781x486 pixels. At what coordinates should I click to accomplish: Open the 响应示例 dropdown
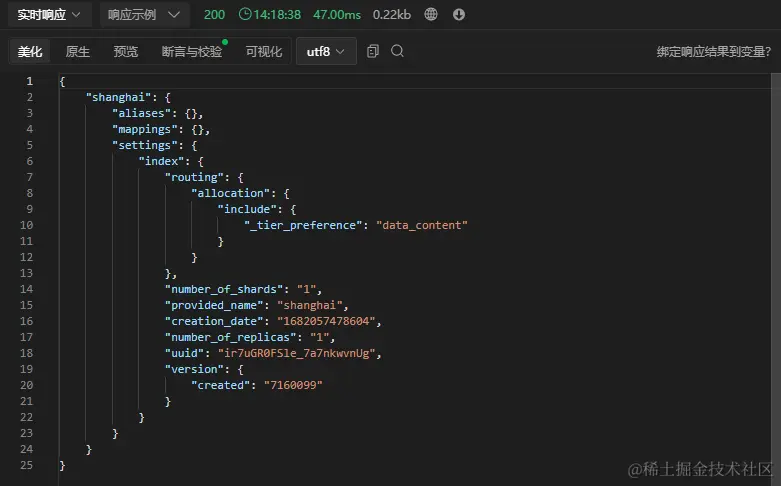click(x=144, y=14)
